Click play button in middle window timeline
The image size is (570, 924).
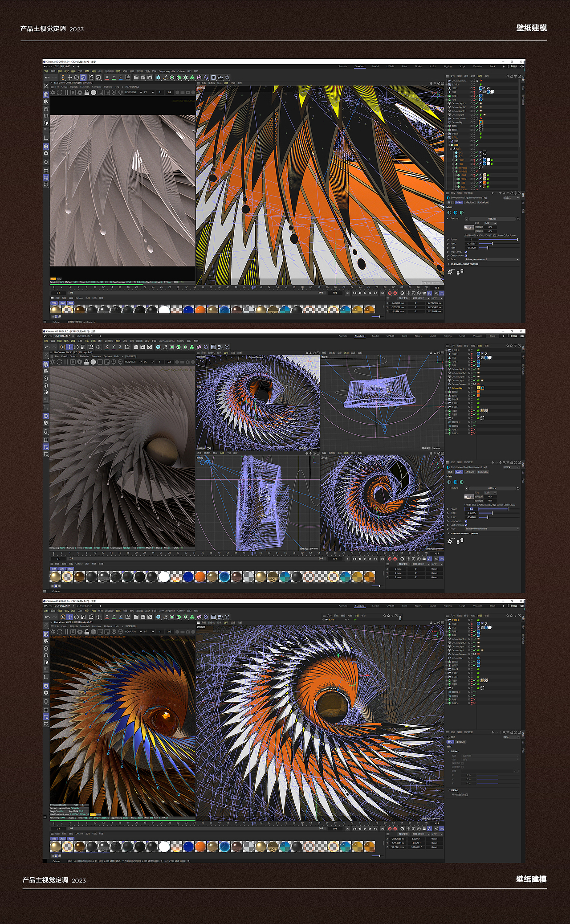coord(365,558)
